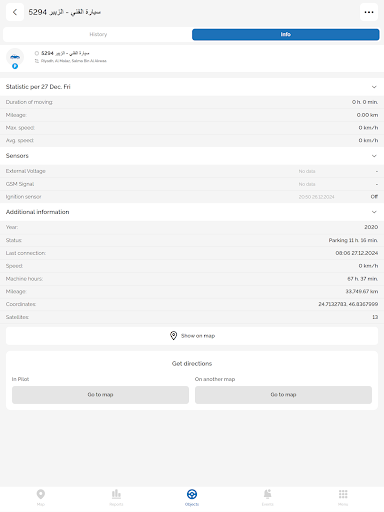
Task: Tap the blue play badge under avatar
Action: (x=15, y=66)
